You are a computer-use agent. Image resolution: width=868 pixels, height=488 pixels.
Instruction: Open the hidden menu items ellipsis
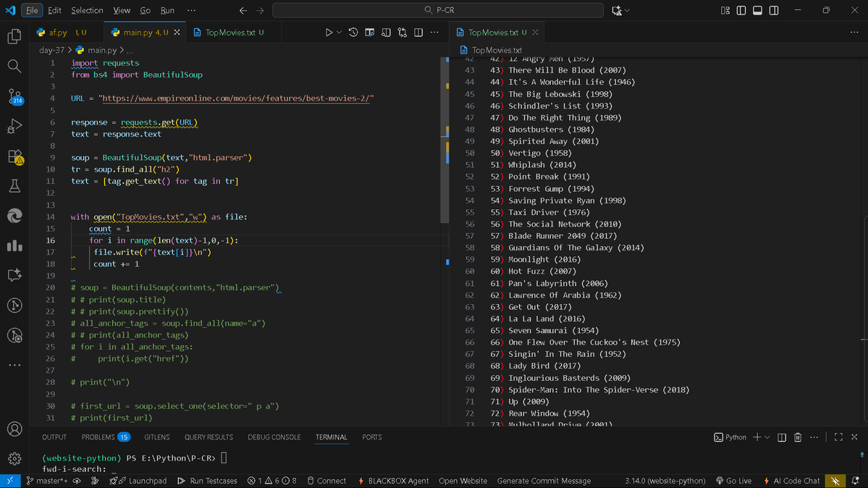tap(191, 11)
